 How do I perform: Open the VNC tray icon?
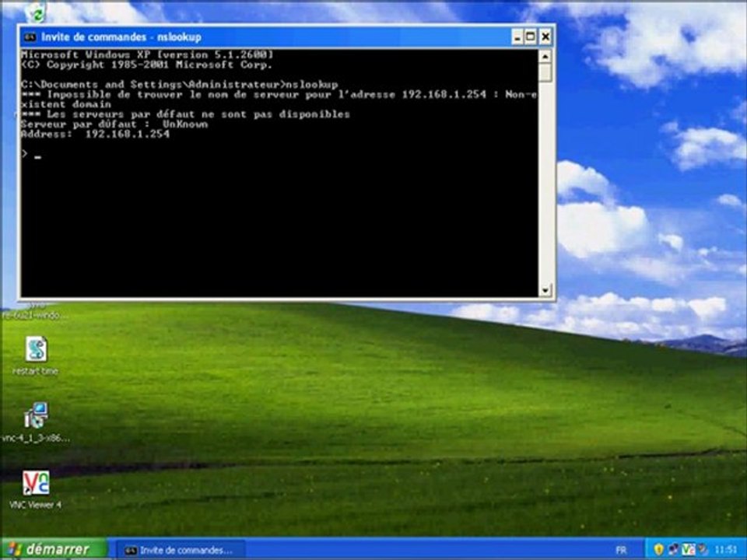click(x=688, y=550)
